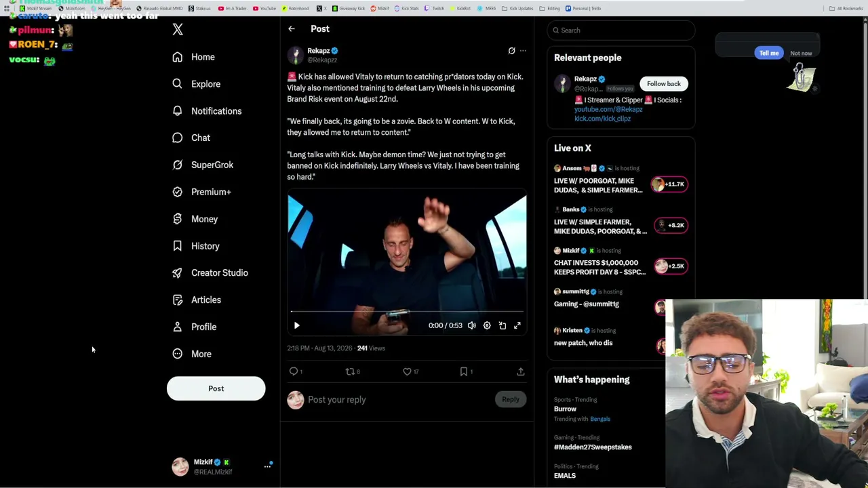Click the white Post button

[x=216, y=388]
